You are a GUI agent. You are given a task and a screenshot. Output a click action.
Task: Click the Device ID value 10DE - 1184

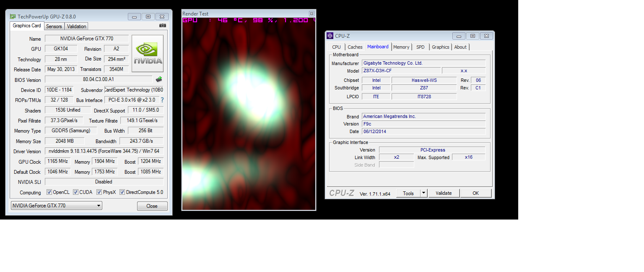pyautogui.click(x=59, y=90)
